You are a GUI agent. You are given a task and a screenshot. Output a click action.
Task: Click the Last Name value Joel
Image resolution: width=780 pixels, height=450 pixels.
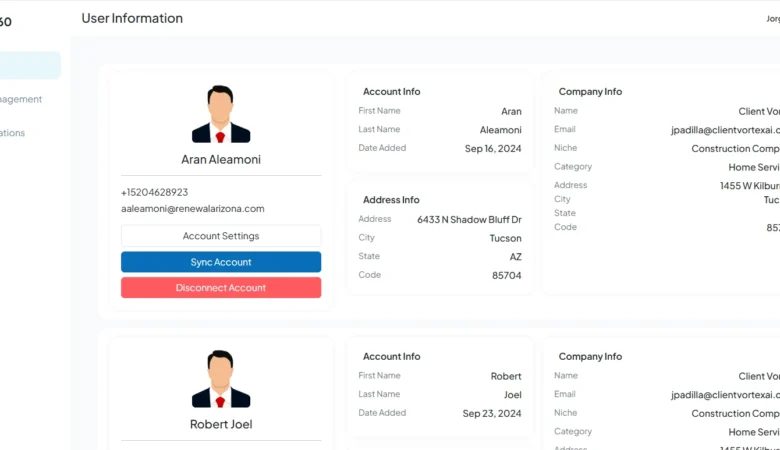513,395
